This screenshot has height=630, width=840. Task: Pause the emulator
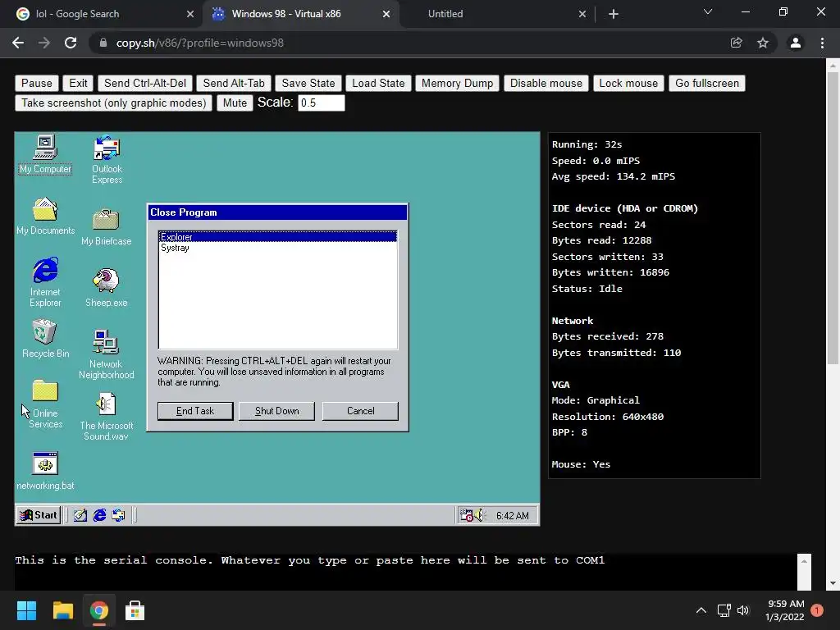click(x=36, y=83)
